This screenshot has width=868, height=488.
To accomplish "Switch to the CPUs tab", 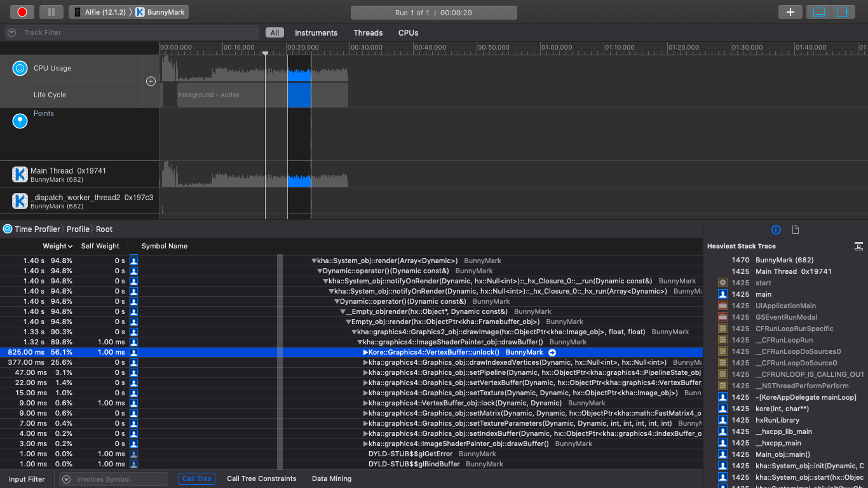I will [409, 33].
